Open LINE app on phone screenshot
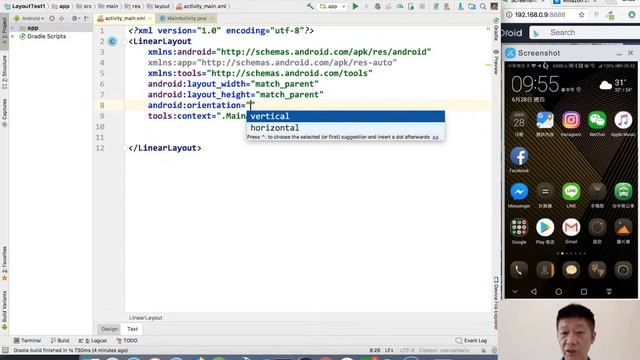The height and width of the screenshot is (360, 640). [x=571, y=191]
